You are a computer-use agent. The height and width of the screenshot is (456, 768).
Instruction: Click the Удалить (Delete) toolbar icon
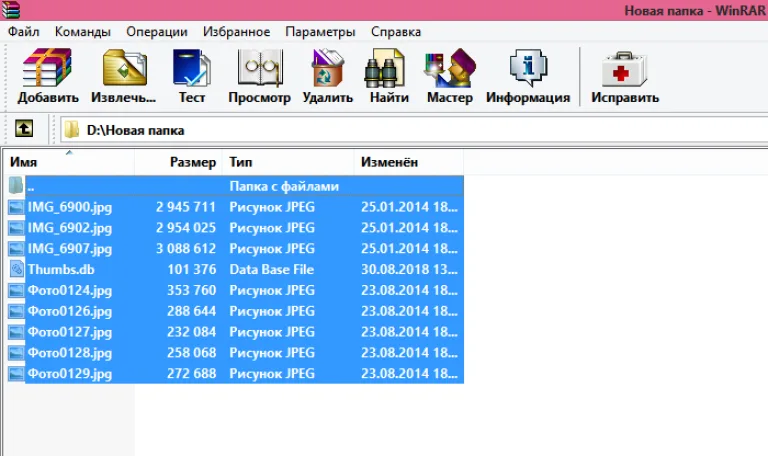click(328, 68)
